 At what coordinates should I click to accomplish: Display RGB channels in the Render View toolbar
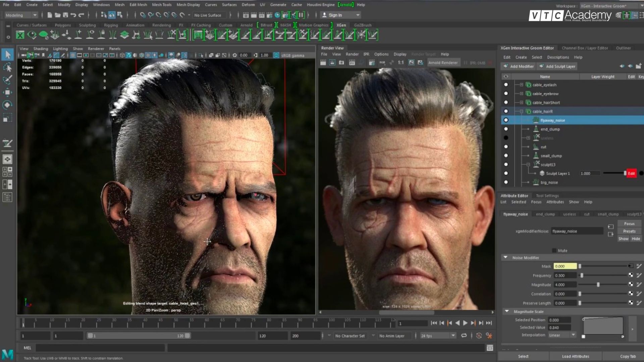pyautogui.click(x=382, y=62)
